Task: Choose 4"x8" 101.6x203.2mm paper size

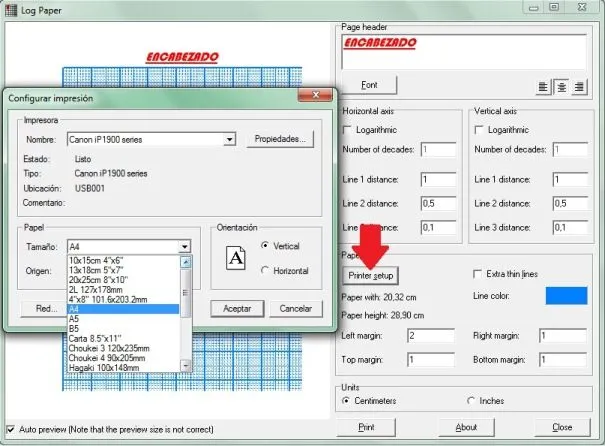Action: 123,299
